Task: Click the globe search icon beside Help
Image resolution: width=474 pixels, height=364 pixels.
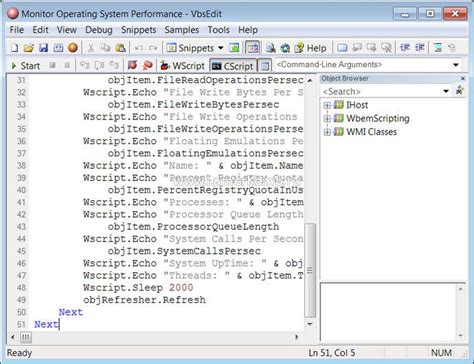Action: pos(285,48)
